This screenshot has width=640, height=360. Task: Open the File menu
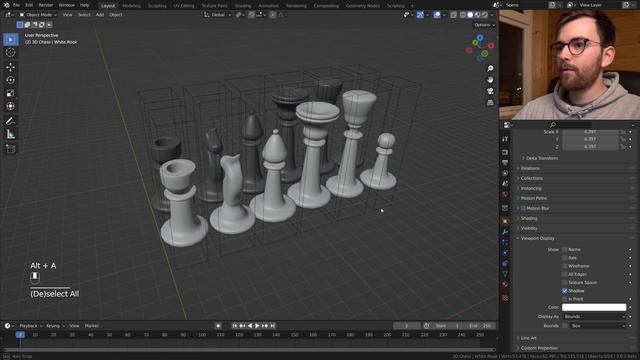[16, 5]
